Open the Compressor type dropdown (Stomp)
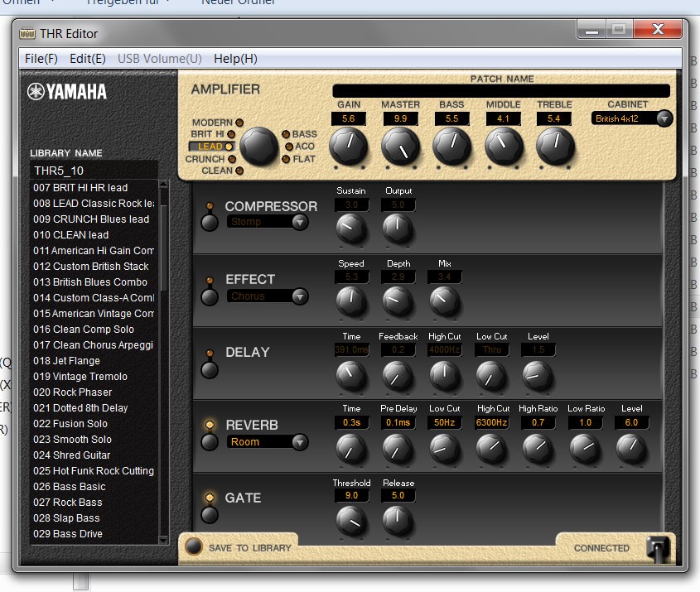The image size is (700, 592). (268, 222)
